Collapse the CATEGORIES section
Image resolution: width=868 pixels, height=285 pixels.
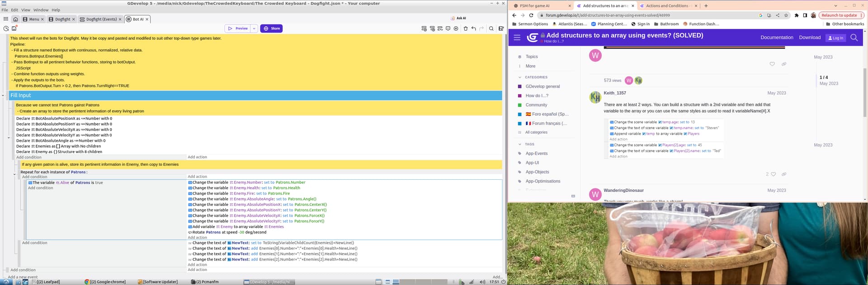[520, 77]
